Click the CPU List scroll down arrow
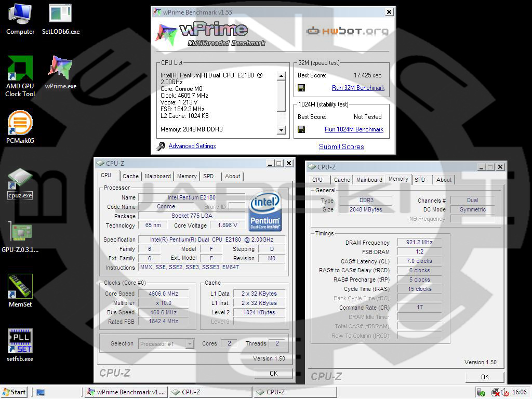Screen dimensions: 532x399 [281, 130]
